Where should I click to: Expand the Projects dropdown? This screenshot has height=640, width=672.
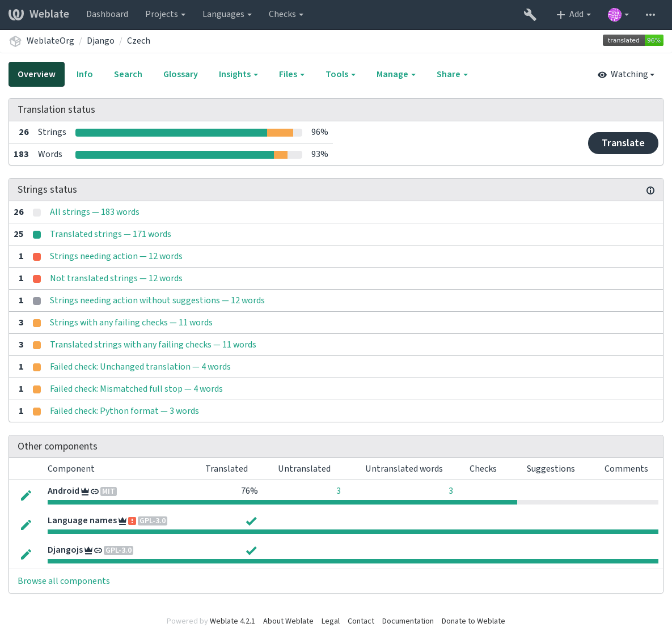[x=165, y=14]
